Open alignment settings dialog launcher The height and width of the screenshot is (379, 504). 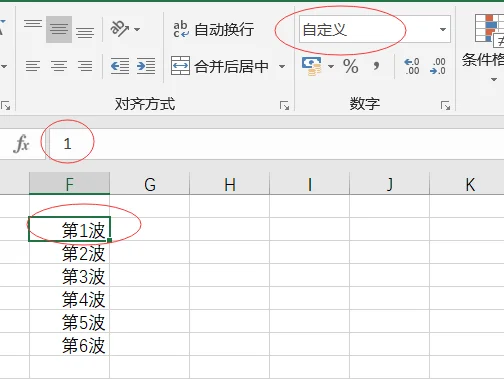(284, 106)
